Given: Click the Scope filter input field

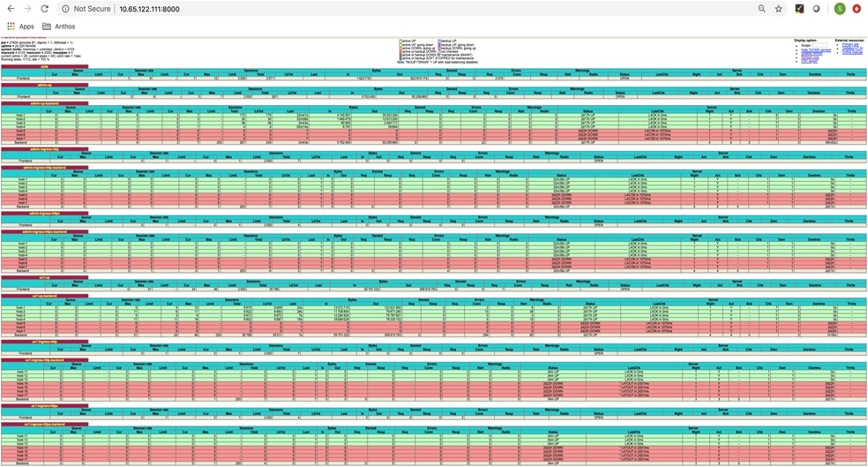Looking at the screenshot, I should pos(819,45).
